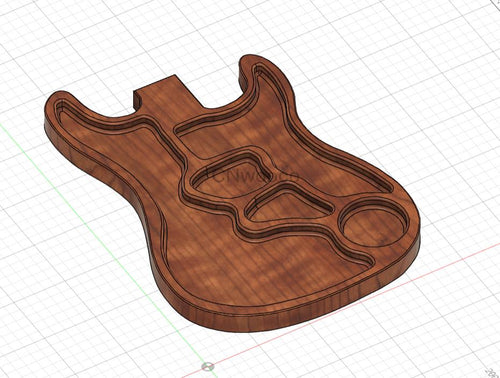Select the origin point marker at axis intersection
Screen dimensions: 500x378
208,366
